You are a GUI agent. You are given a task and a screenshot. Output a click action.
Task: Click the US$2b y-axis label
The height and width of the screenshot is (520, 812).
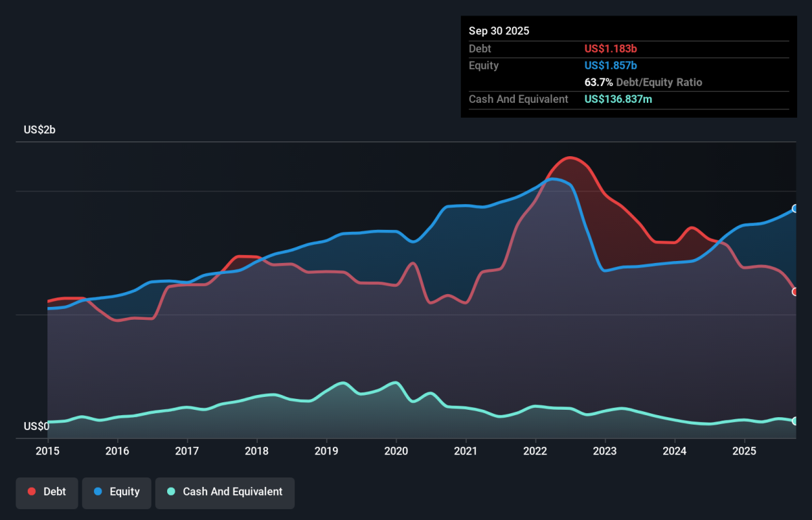pyautogui.click(x=39, y=130)
